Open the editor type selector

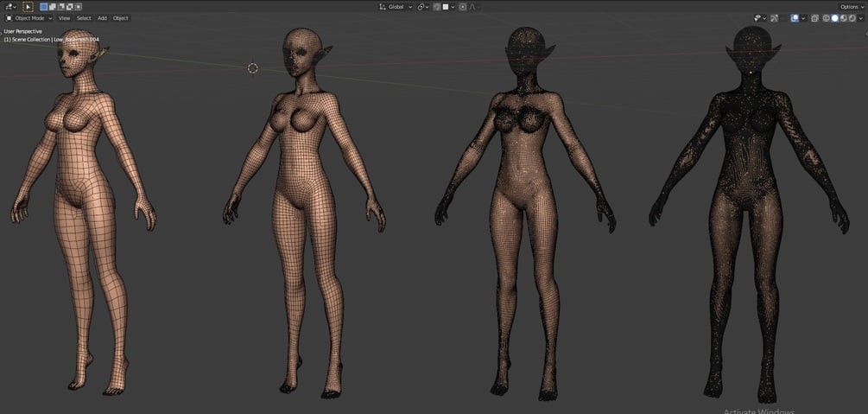coord(10,7)
